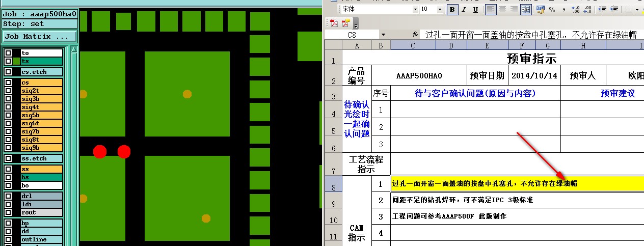Toggle Italic formatting in Excel toolbar

[x=464, y=9]
